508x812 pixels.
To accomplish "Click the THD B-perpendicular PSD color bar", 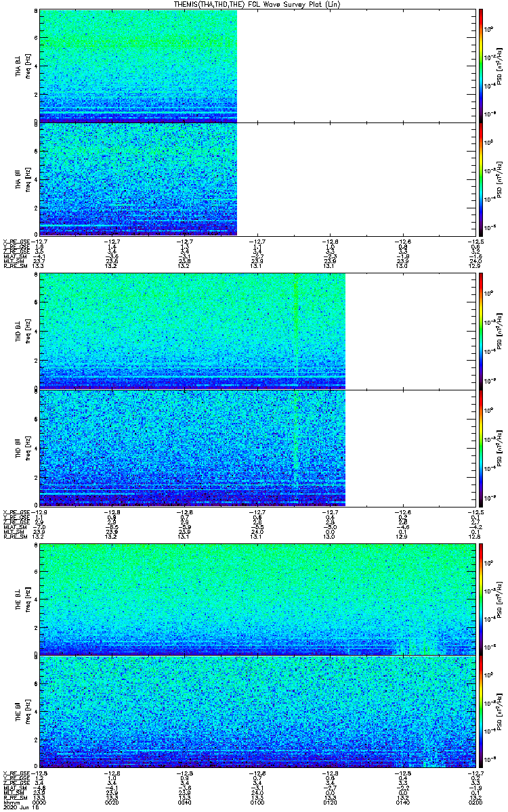I will click(481, 331).
